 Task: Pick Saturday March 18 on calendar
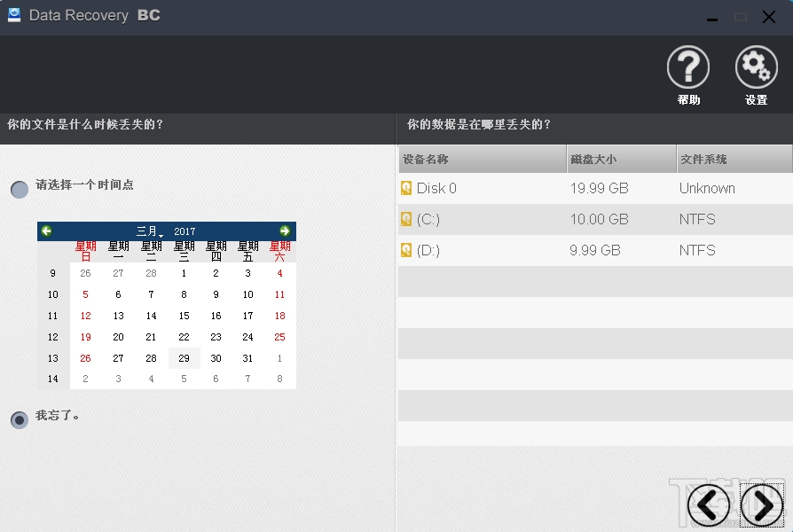click(279, 316)
